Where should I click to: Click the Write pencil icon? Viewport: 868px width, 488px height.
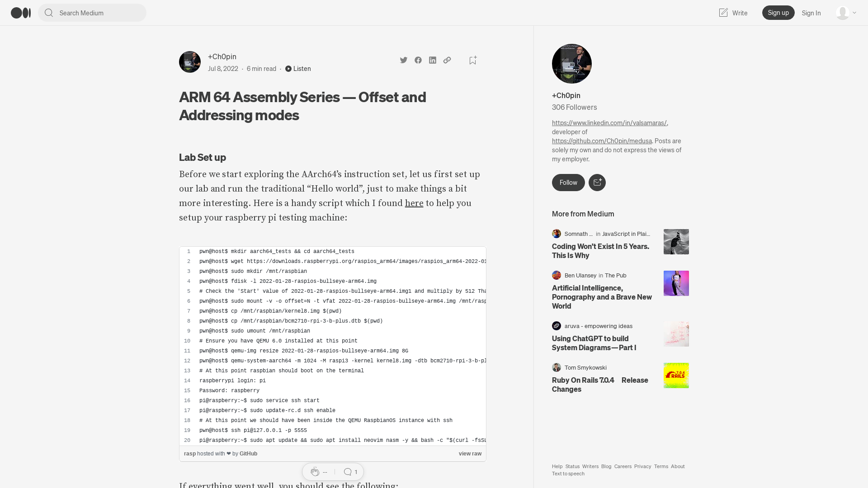722,12
